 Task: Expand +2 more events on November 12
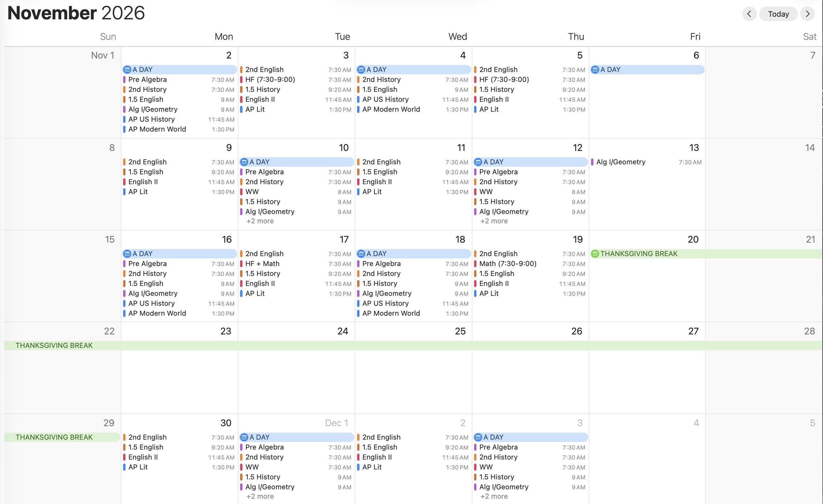pos(494,221)
